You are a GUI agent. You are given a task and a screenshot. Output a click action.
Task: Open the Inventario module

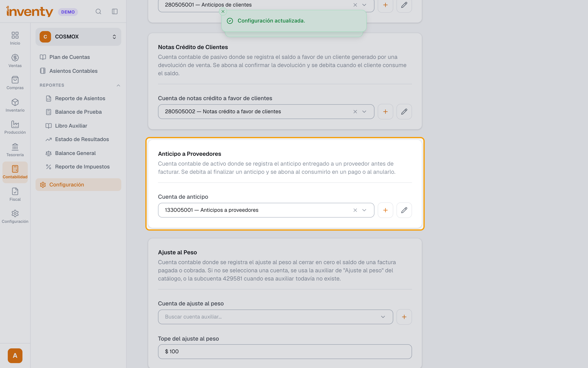coord(15,105)
